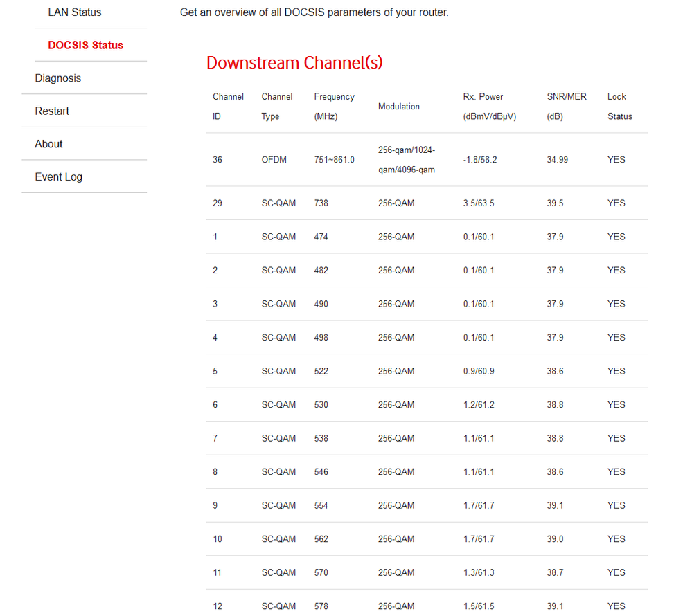Click YES lock status for channel 36
This screenshot has width=692, height=616.
click(x=616, y=160)
